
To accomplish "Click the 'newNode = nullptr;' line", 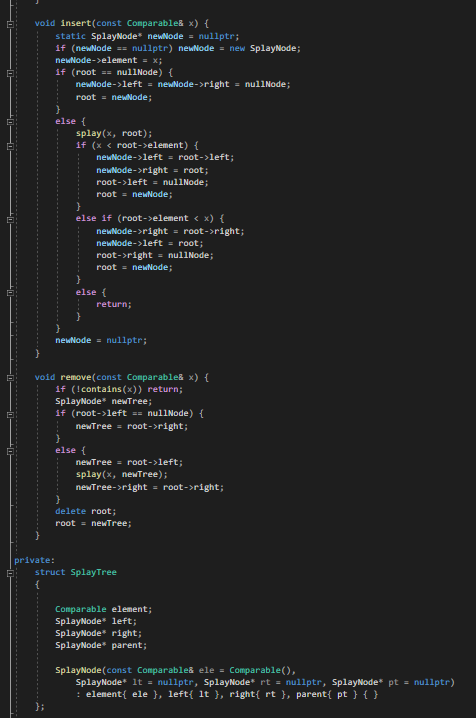I will click(x=101, y=340).
